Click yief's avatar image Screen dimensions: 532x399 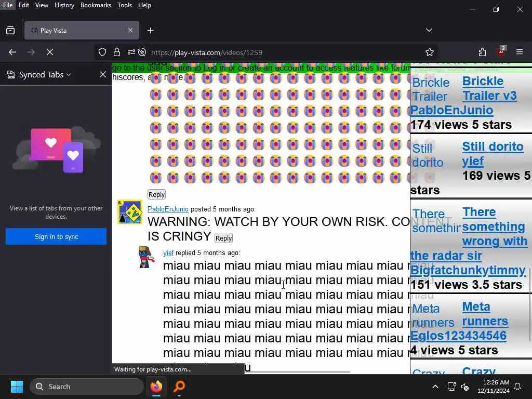[147, 257]
